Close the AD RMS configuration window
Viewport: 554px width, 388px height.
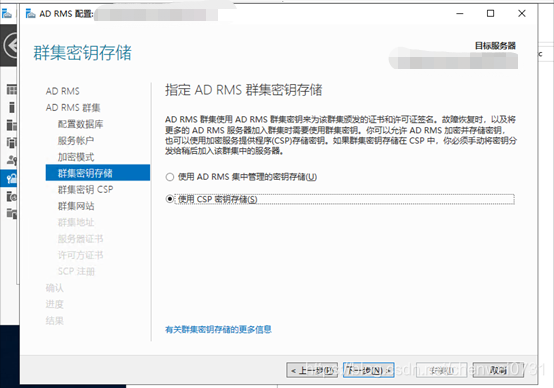click(x=521, y=13)
